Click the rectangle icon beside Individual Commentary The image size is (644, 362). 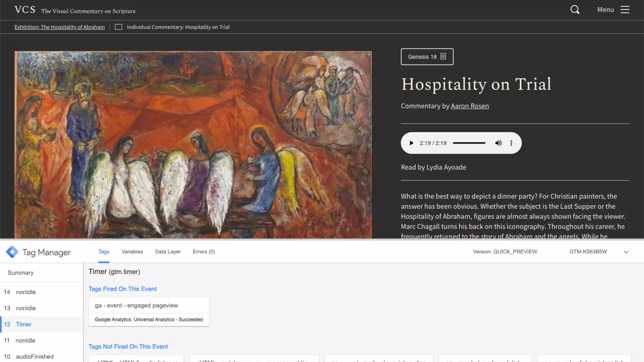(x=119, y=27)
